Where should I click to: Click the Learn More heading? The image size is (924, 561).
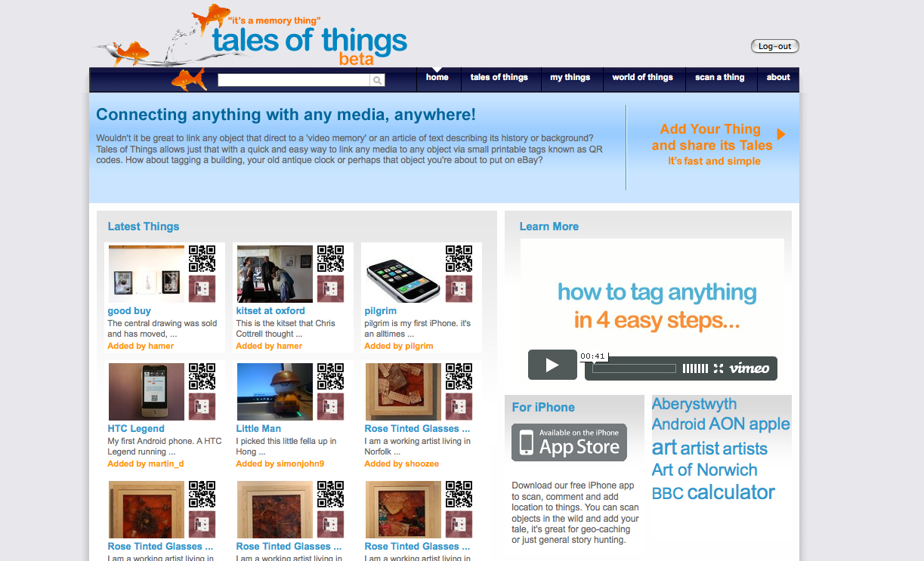coord(549,227)
